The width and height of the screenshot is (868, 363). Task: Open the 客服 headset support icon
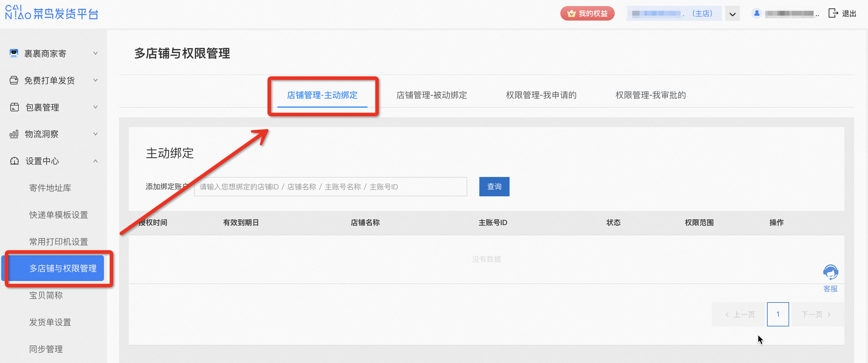click(830, 272)
